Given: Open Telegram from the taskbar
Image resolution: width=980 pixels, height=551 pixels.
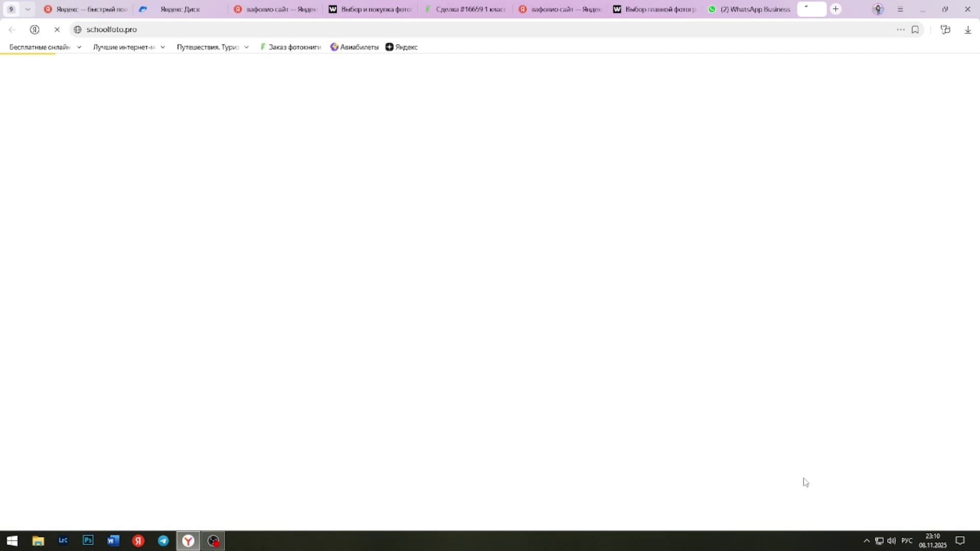Looking at the screenshot, I should (x=163, y=541).
